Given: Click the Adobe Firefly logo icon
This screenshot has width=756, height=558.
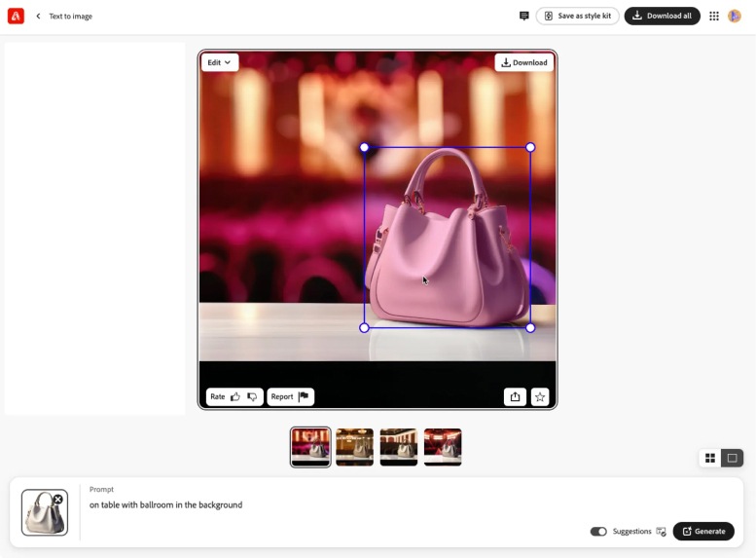Looking at the screenshot, I should [x=16, y=16].
